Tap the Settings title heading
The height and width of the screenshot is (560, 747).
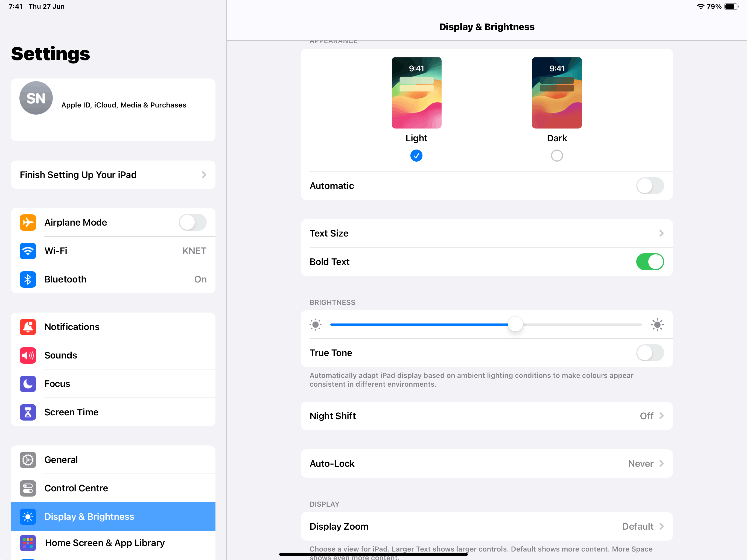(51, 54)
